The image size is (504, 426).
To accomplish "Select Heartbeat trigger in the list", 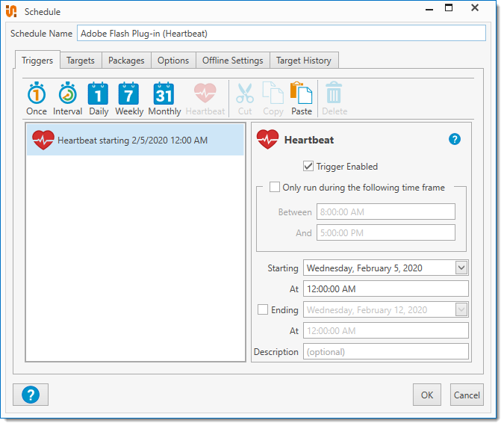I will (135, 140).
